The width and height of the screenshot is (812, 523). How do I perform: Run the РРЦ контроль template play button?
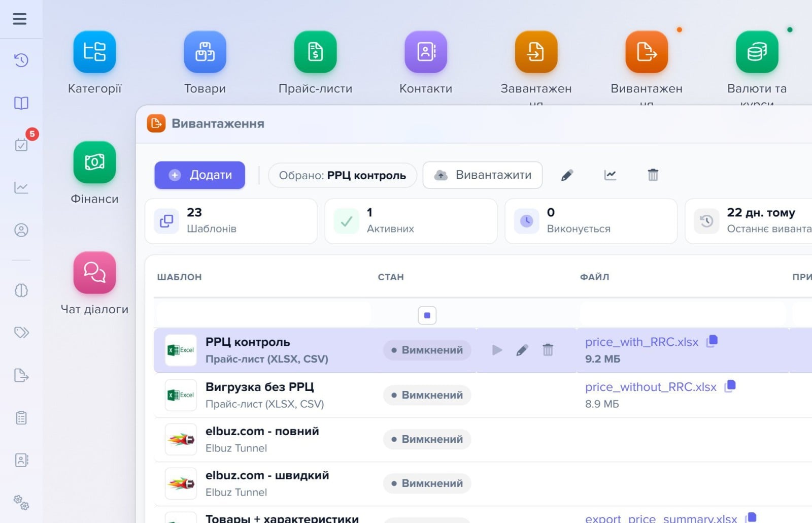coord(497,350)
